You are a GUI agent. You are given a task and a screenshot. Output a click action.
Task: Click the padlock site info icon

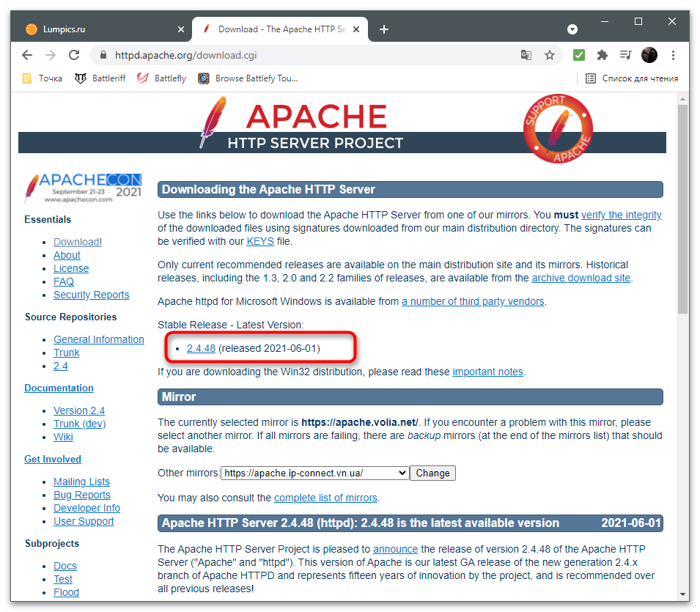[103, 55]
